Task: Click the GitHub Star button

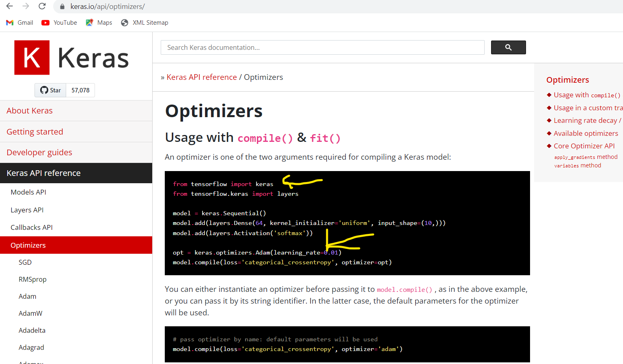Action: click(51, 90)
